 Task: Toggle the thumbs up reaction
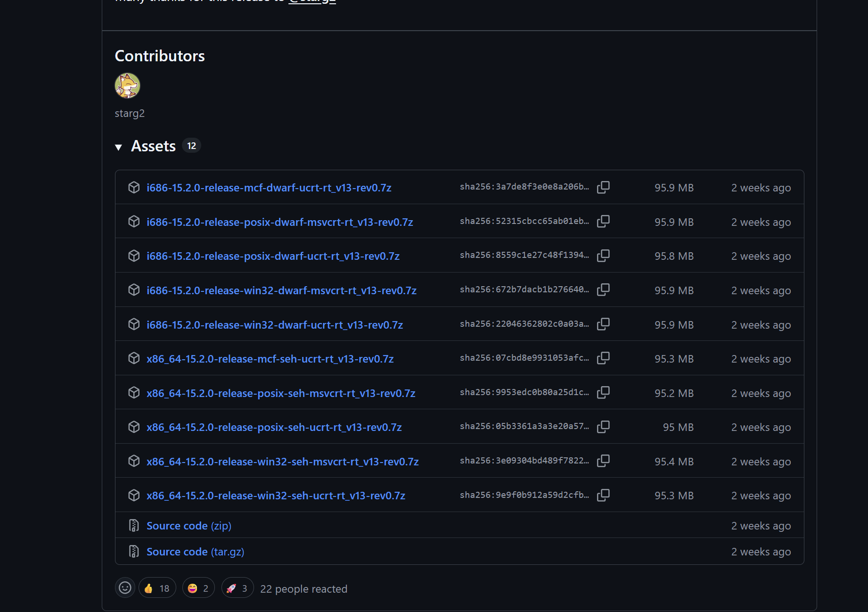(x=157, y=588)
